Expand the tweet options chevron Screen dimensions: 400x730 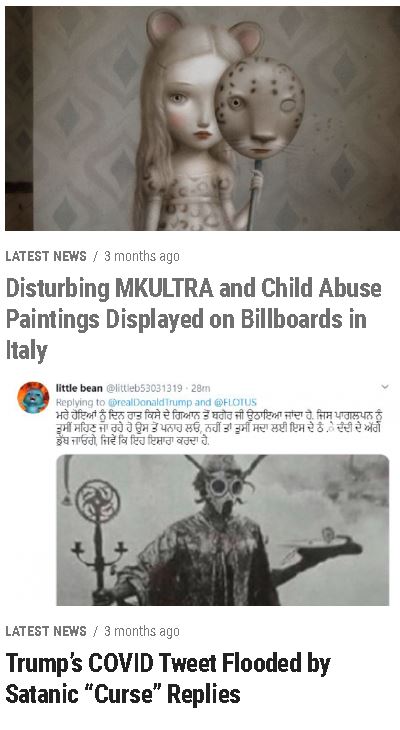pos(385,387)
